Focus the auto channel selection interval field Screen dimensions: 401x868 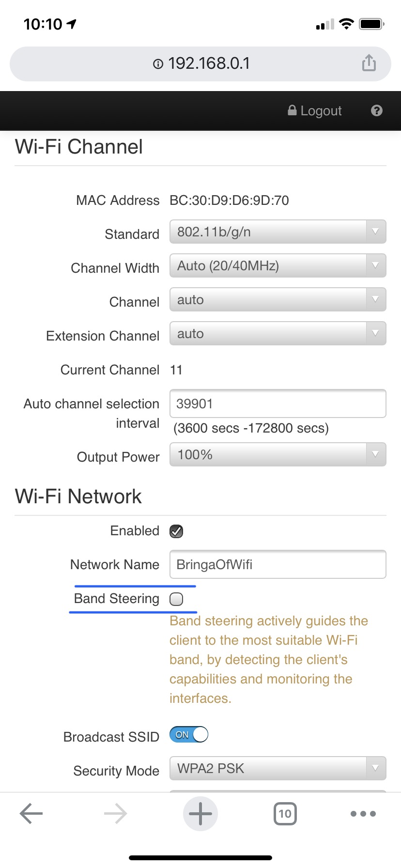tap(278, 403)
